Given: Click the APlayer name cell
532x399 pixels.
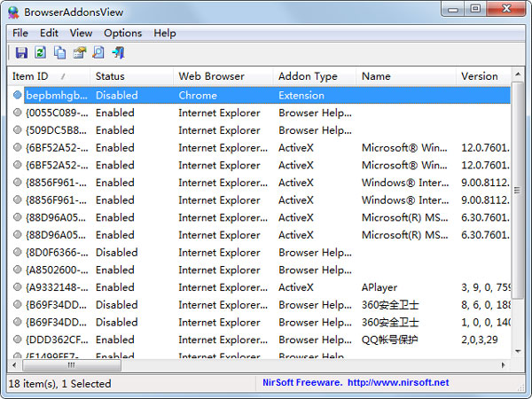Looking at the screenshot, I should click(x=379, y=287).
